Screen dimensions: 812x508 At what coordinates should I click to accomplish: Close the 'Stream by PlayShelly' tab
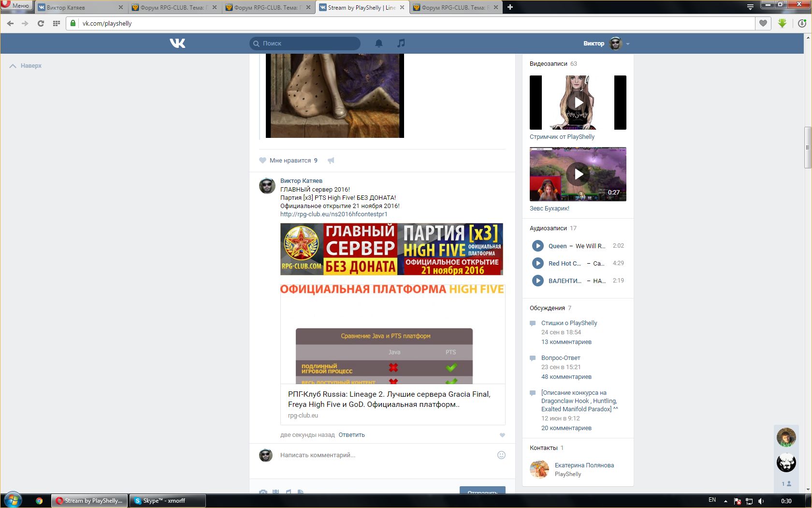(402, 7)
